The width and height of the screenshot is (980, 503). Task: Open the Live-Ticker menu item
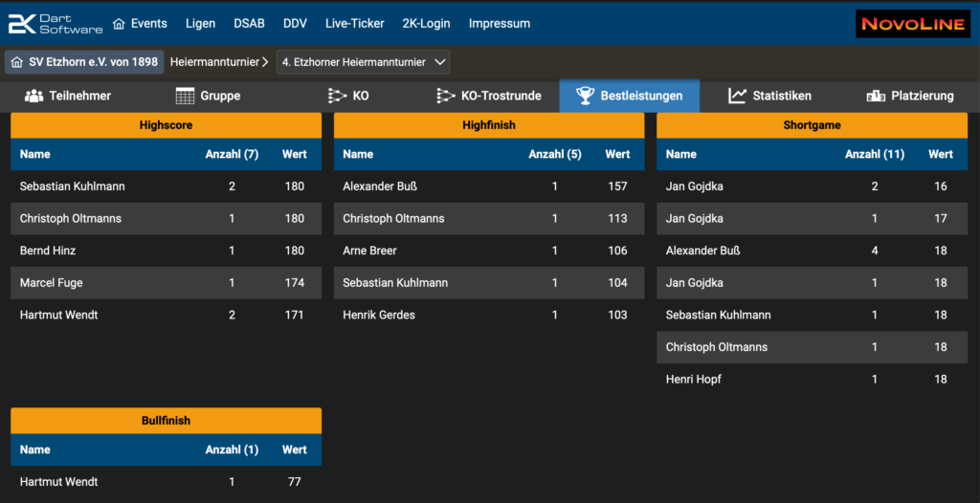[x=354, y=24]
